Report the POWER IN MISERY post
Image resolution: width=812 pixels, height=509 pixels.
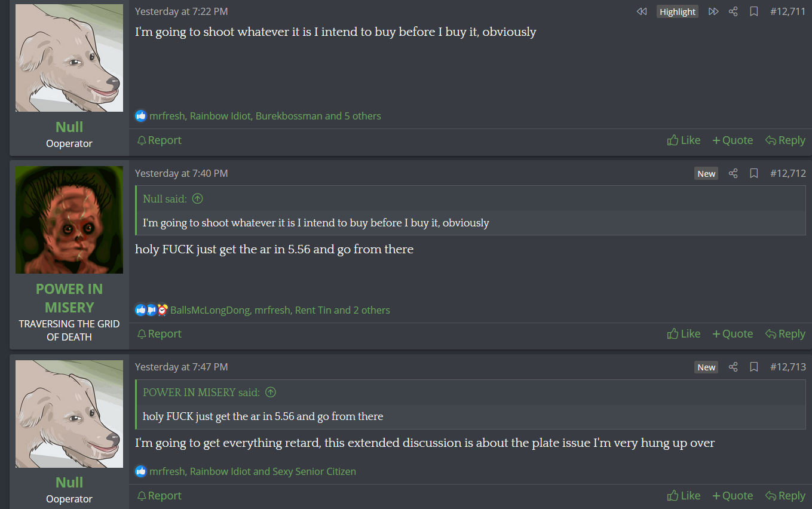click(x=159, y=334)
